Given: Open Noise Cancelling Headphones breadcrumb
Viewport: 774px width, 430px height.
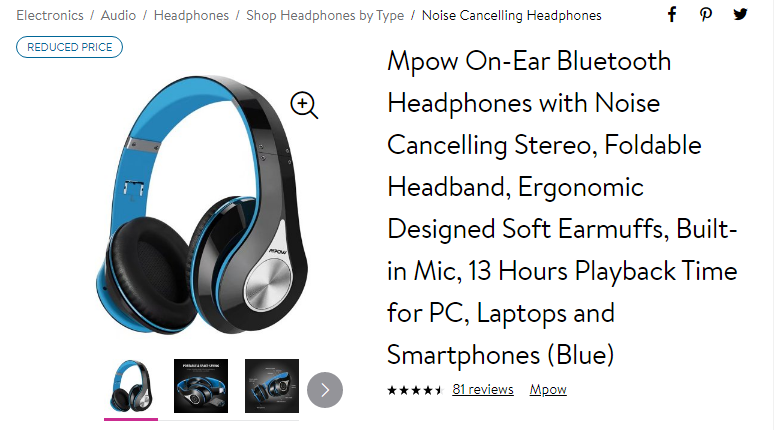Looking at the screenshot, I should coord(511,15).
